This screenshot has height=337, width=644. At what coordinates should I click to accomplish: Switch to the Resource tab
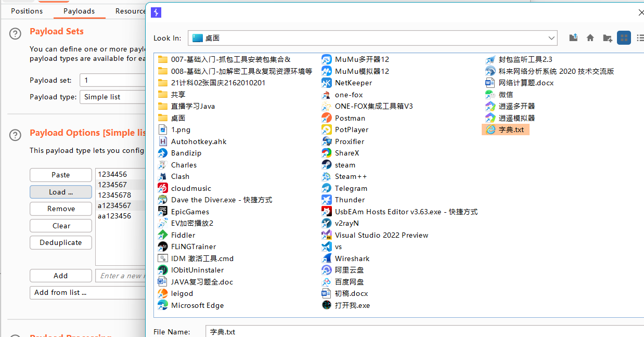[130, 11]
